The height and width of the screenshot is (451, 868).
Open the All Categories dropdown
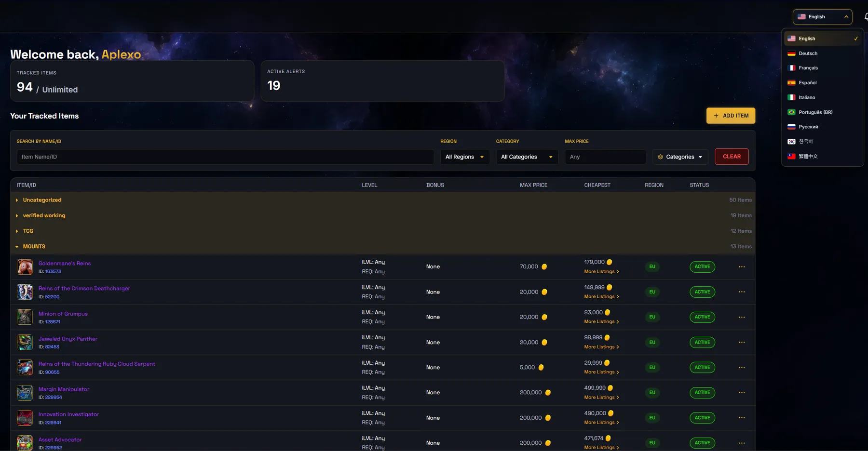[527, 157]
